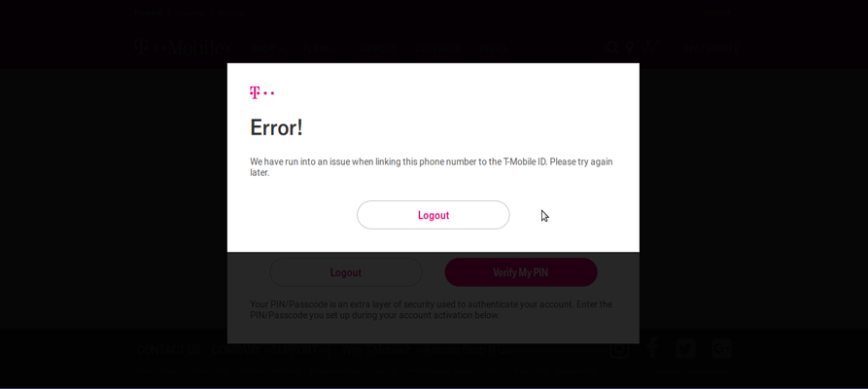Open the Twitter icon in footer
The height and width of the screenshot is (389, 868).
[x=685, y=348]
